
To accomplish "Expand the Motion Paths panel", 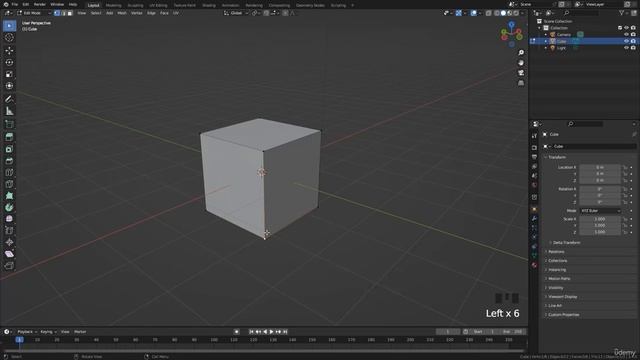I will coord(558,279).
